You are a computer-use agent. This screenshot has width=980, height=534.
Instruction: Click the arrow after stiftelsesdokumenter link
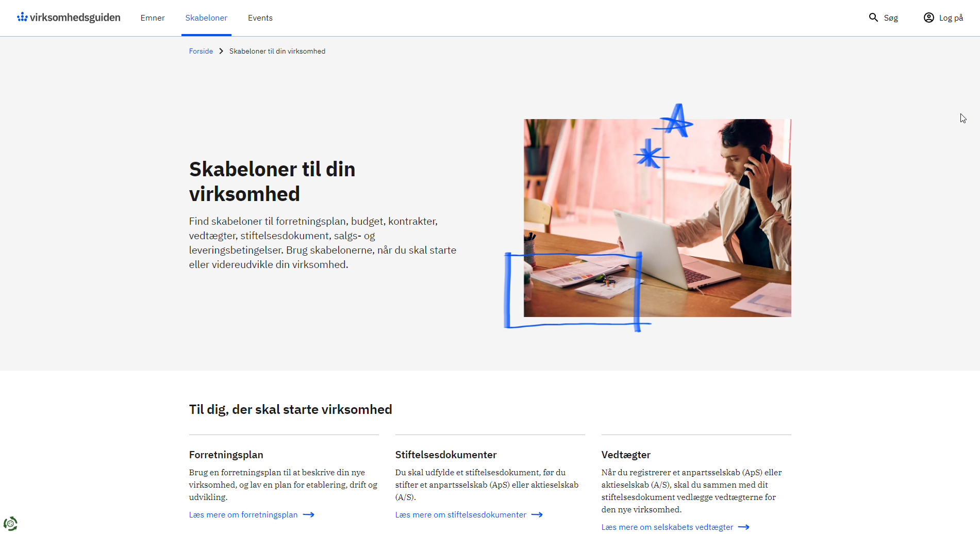point(537,515)
